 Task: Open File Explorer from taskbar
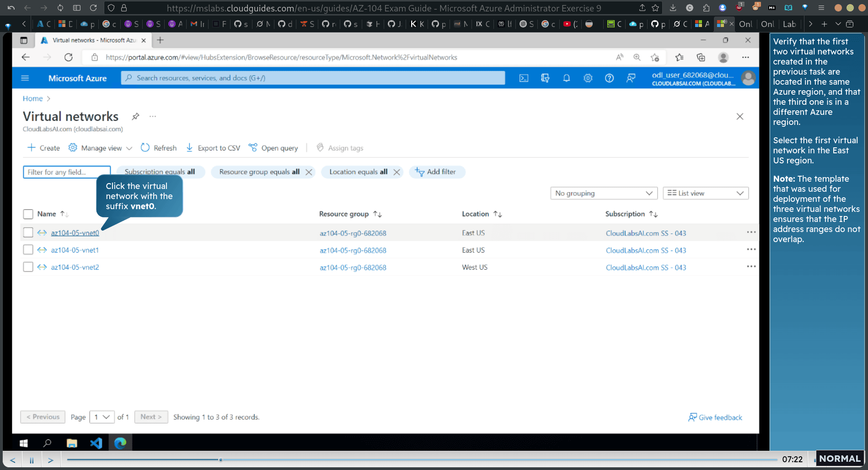click(x=72, y=443)
